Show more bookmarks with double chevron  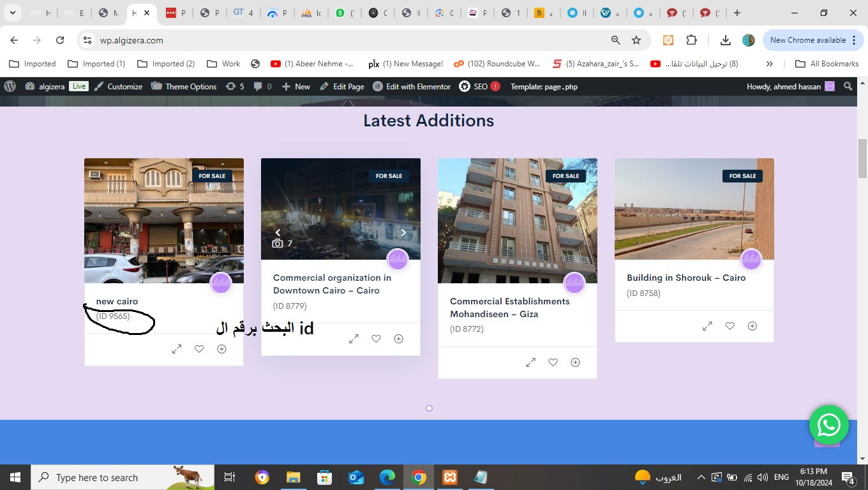coord(769,64)
